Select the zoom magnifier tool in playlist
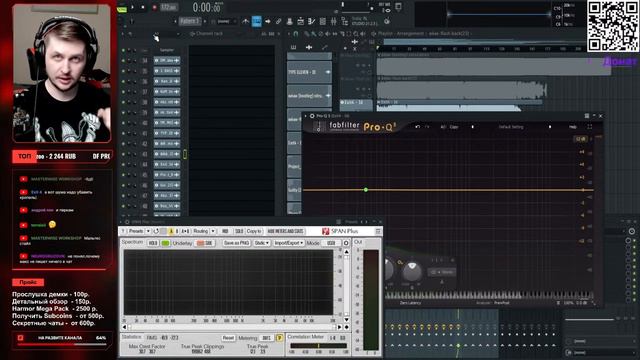Viewport: 640px width, 360px height. [356, 34]
